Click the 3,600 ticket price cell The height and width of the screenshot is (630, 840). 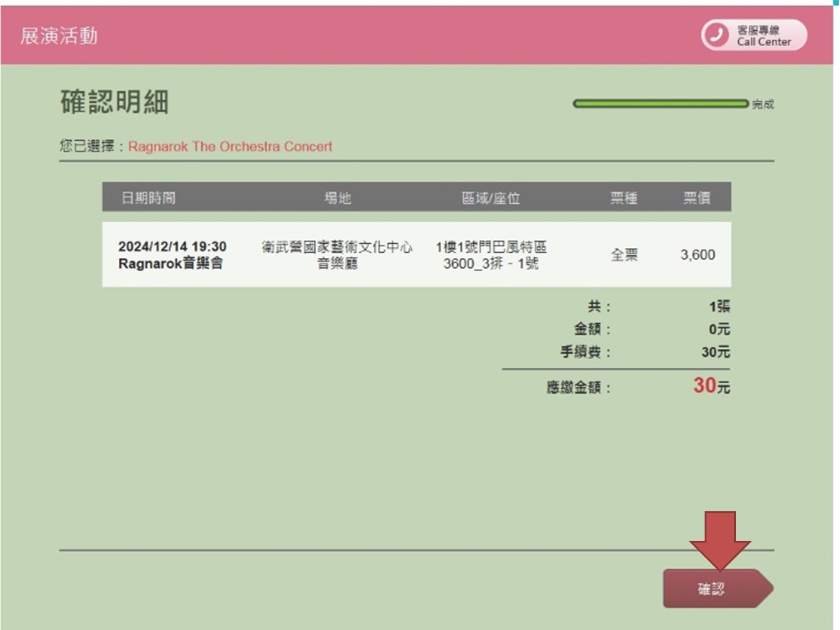[698, 255]
